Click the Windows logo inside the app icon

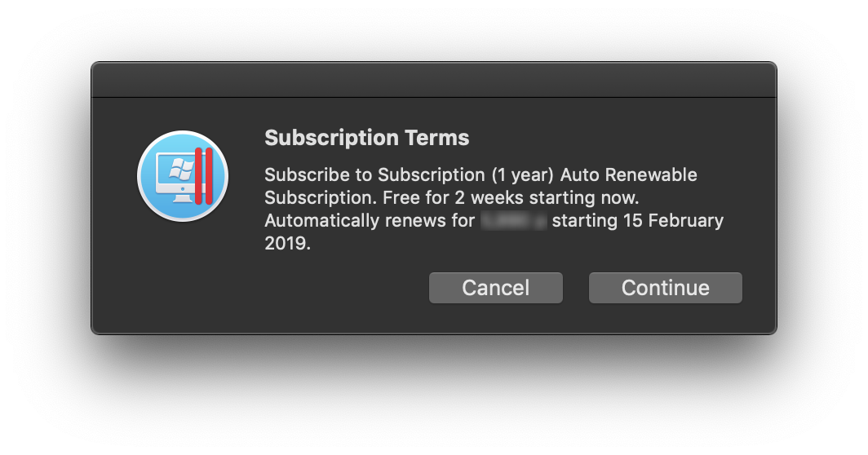pos(179,170)
